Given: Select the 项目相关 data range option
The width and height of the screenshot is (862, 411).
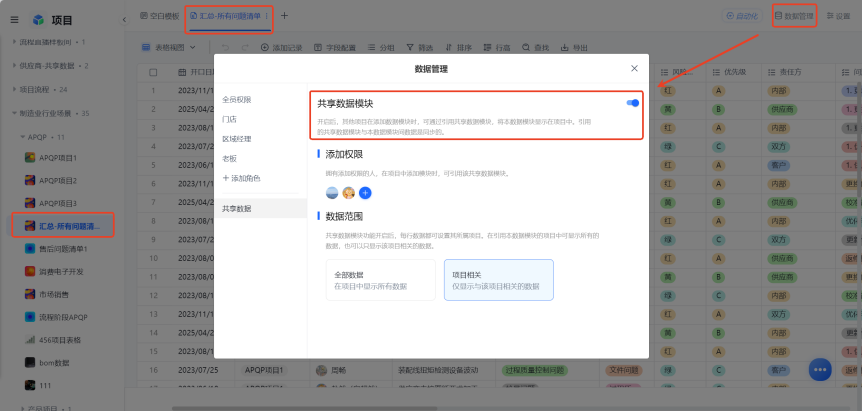Looking at the screenshot, I should click(x=499, y=280).
